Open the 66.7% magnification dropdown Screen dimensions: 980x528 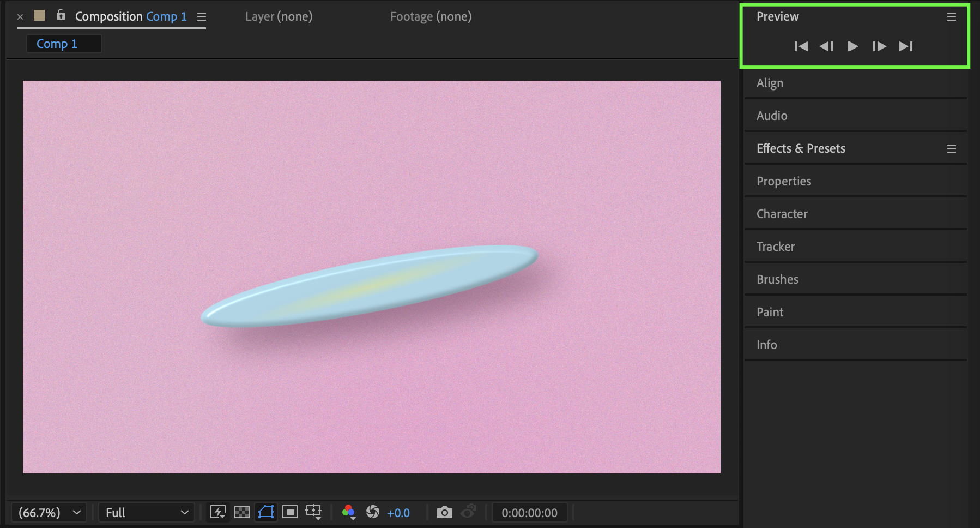pos(49,513)
